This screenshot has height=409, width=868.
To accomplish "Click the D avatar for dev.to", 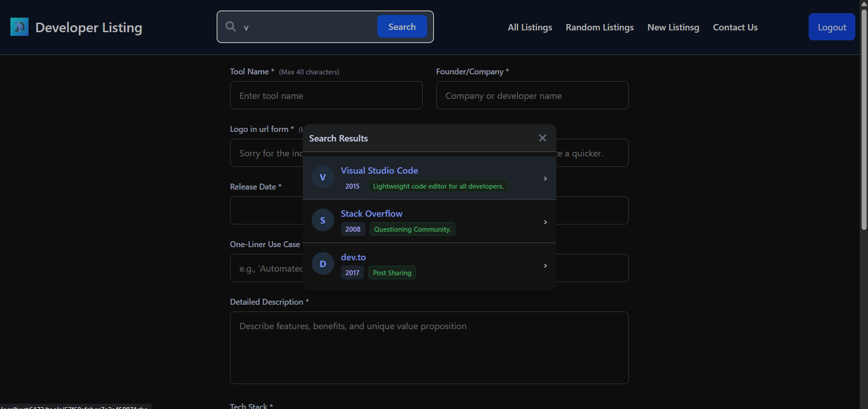I will (x=323, y=264).
